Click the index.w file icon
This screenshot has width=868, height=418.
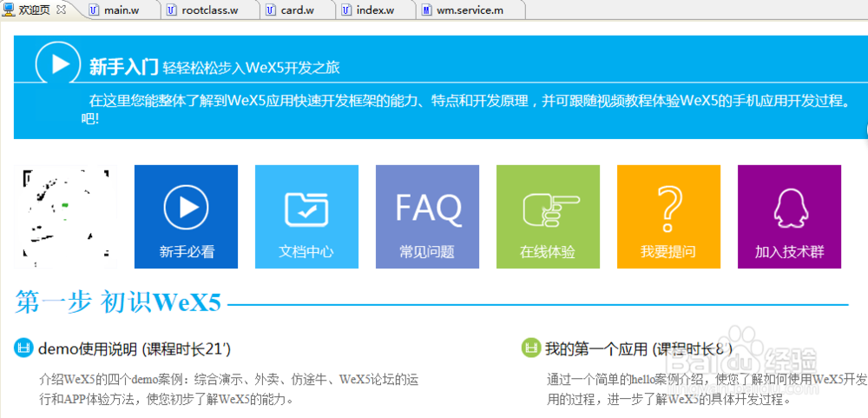point(346,10)
